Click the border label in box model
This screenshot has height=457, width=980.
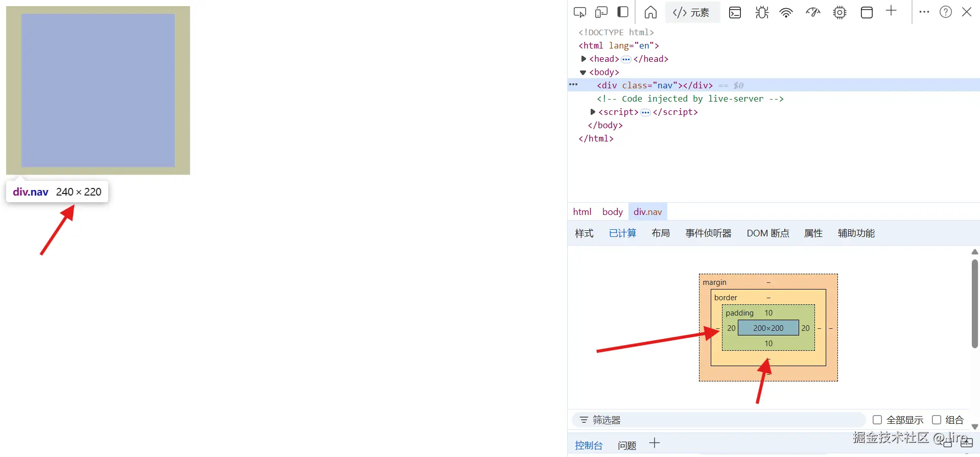click(x=726, y=298)
